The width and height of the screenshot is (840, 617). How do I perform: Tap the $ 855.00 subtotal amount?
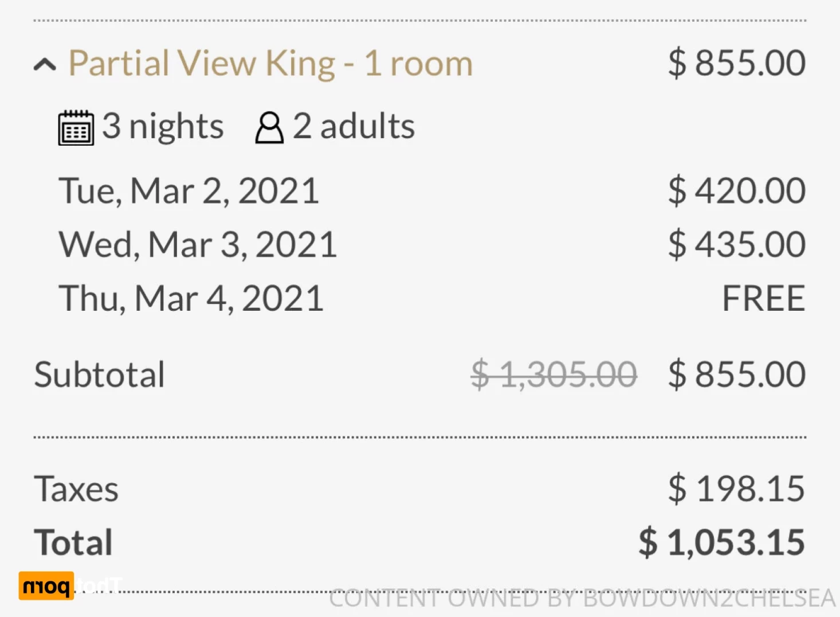pos(737,374)
